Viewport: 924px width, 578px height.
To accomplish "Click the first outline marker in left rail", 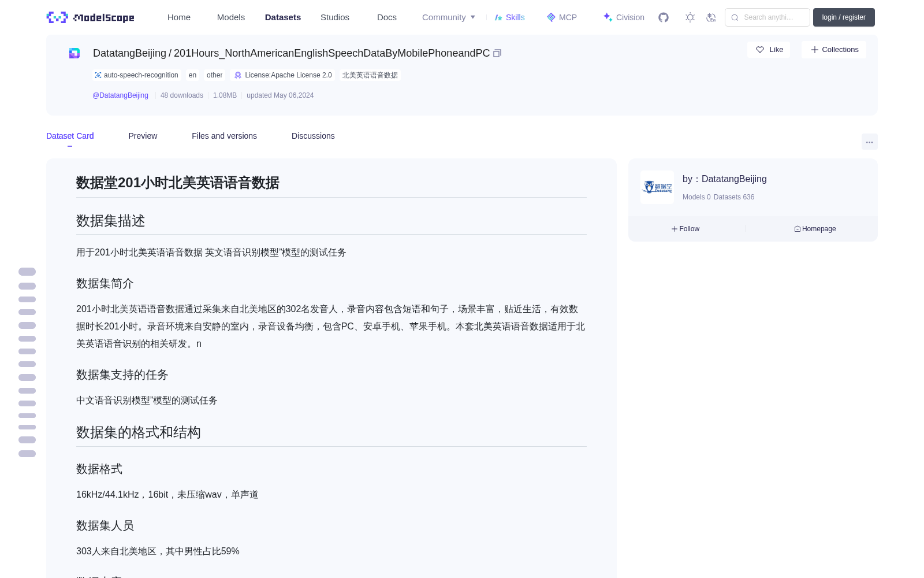I will point(27,272).
